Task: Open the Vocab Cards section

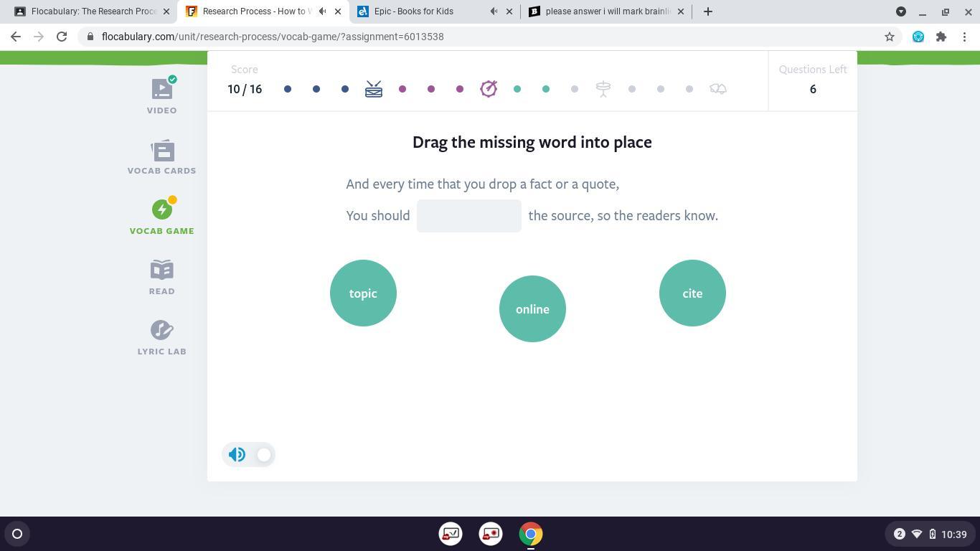Action: coord(161,156)
